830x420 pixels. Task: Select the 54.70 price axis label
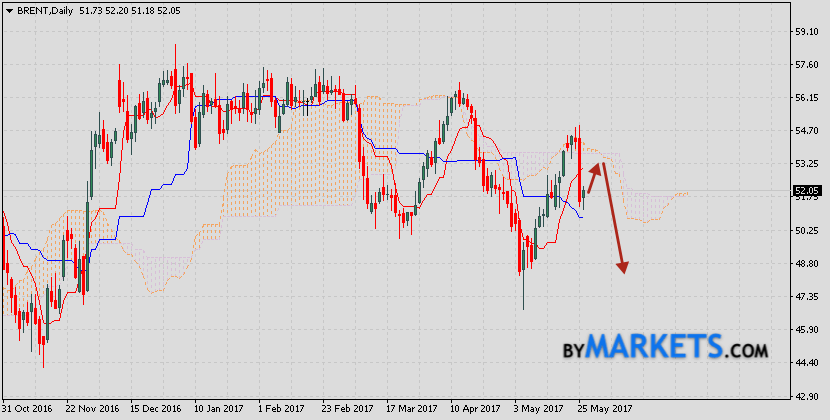point(804,131)
